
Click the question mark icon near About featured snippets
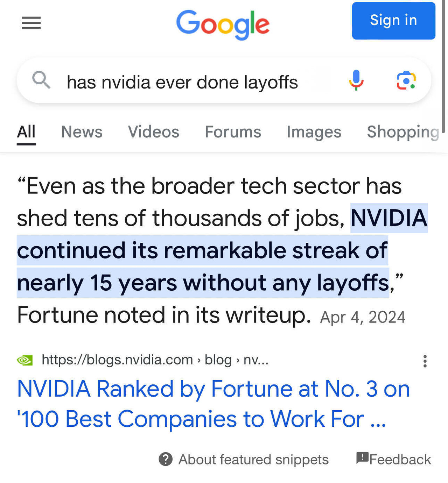(x=166, y=460)
